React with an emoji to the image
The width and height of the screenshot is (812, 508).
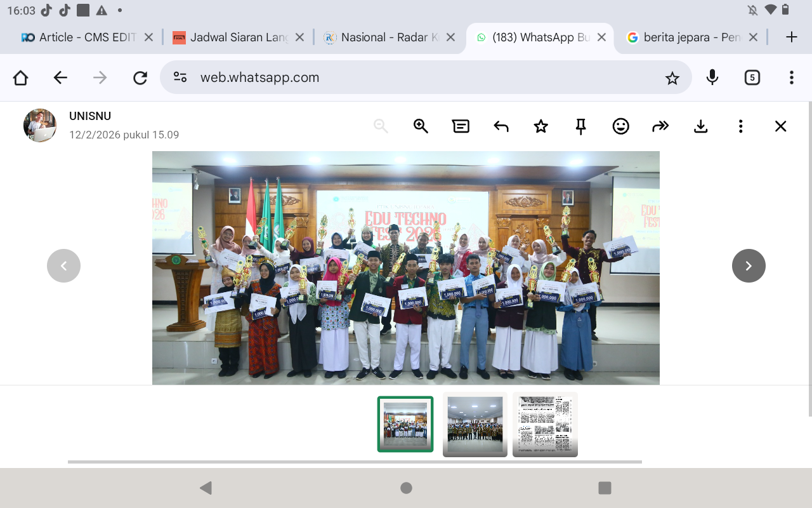(x=620, y=126)
